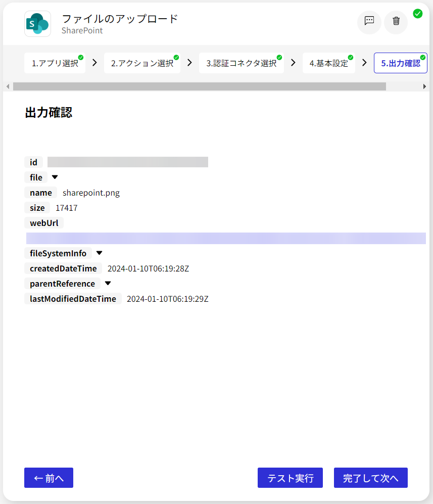Open the comment speech-bubble icon
This screenshot has width=433, height=504.
coord(369,22)
